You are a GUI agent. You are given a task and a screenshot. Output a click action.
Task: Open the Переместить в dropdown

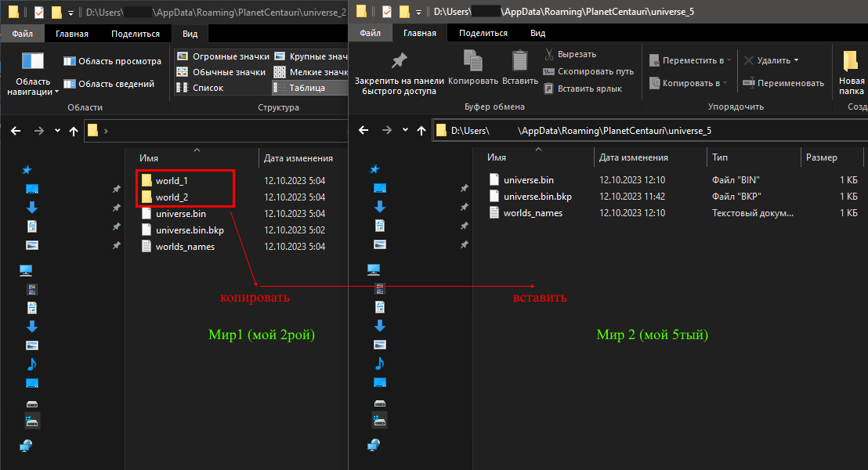point(690,60)
